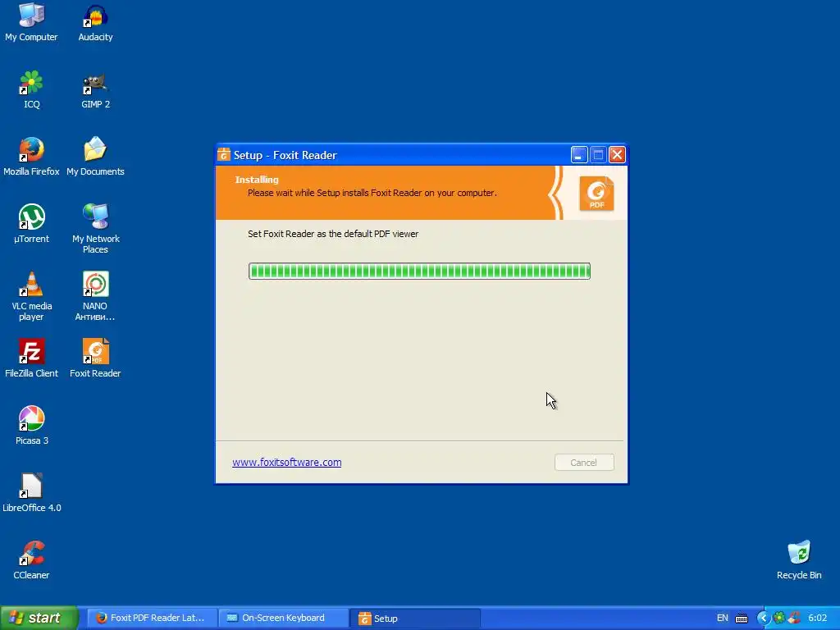Click the ICQ flower tray icon
The width and height of the screenshot is (840, 630).
click(x=779, y=618)
